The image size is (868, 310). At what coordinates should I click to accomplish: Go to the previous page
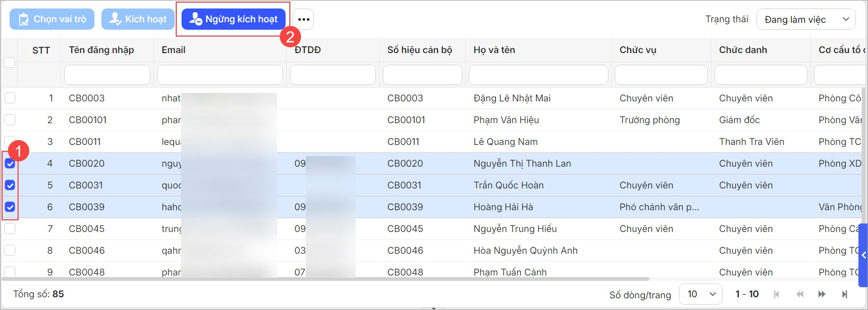click(x=800, y=294)
